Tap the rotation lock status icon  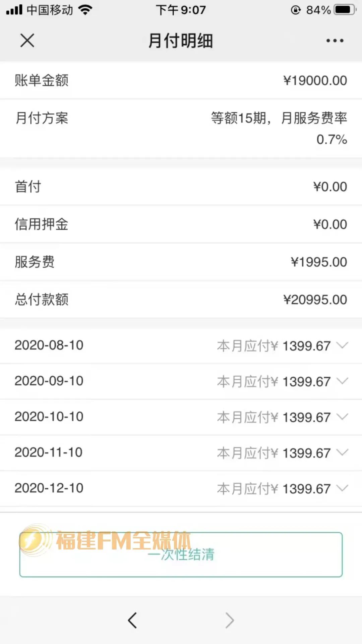[295, 10]
